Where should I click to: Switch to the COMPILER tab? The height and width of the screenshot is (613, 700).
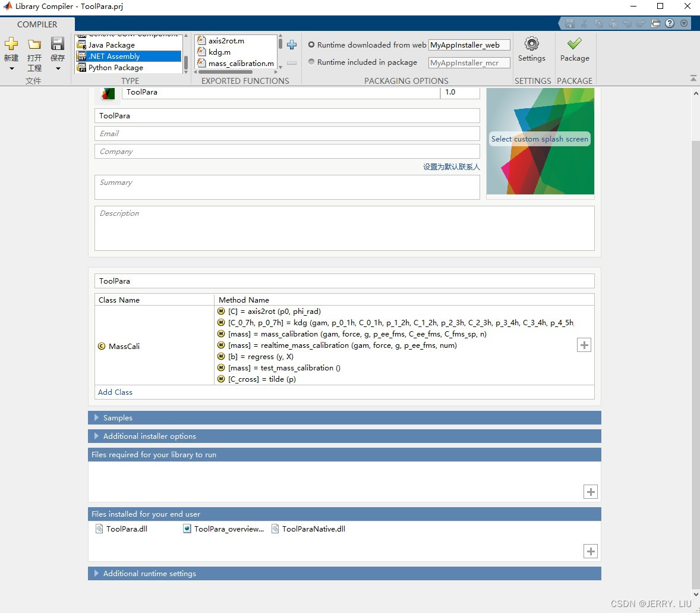pos(37,24)
